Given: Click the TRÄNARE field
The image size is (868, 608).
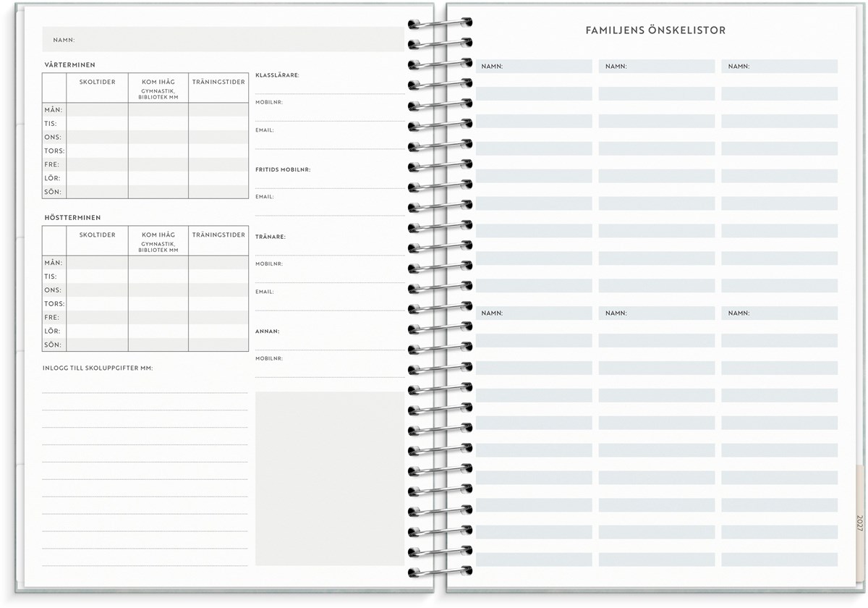Looking at the screenshot, I should (329, 247).
